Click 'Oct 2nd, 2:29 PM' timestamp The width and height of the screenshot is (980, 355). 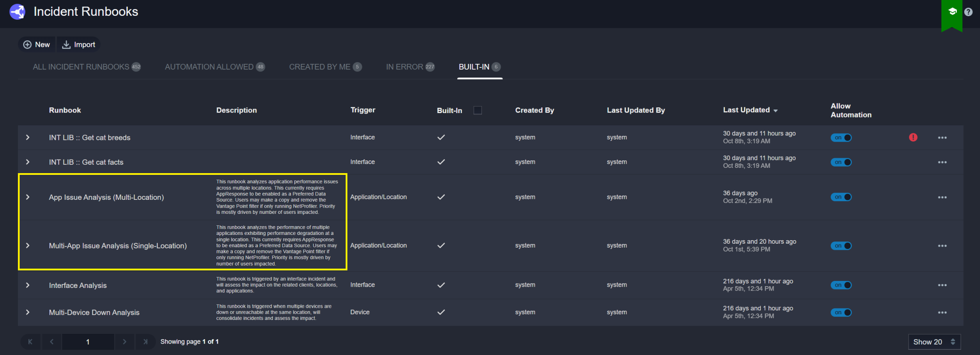pyautogui.click(x=748, y=201)
